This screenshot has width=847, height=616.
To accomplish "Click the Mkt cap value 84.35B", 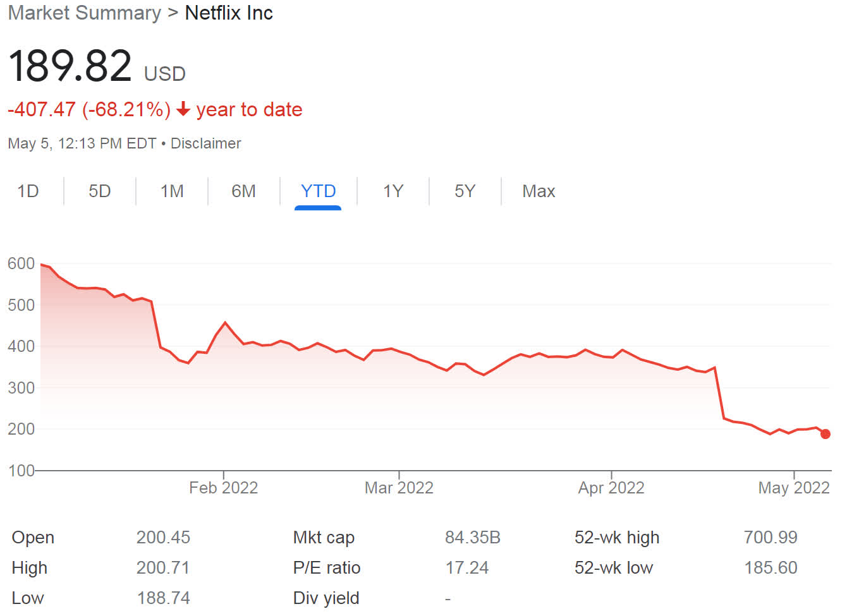I will pos(473,537).
